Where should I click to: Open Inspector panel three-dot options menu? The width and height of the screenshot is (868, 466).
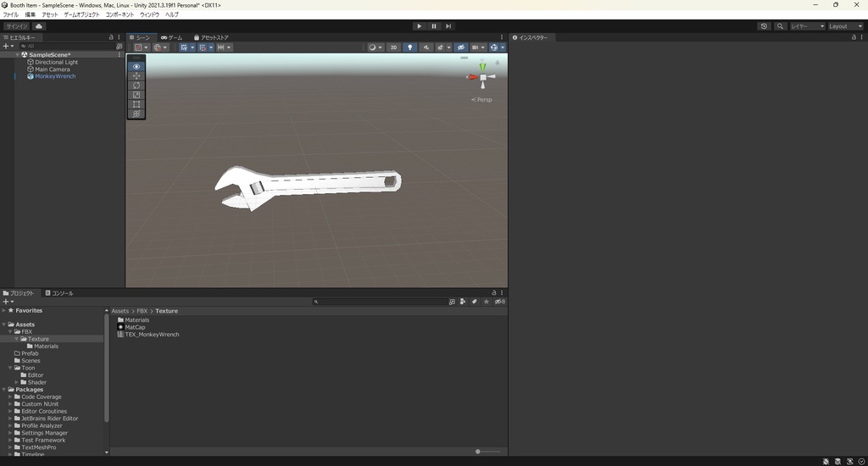click(862, 37)
